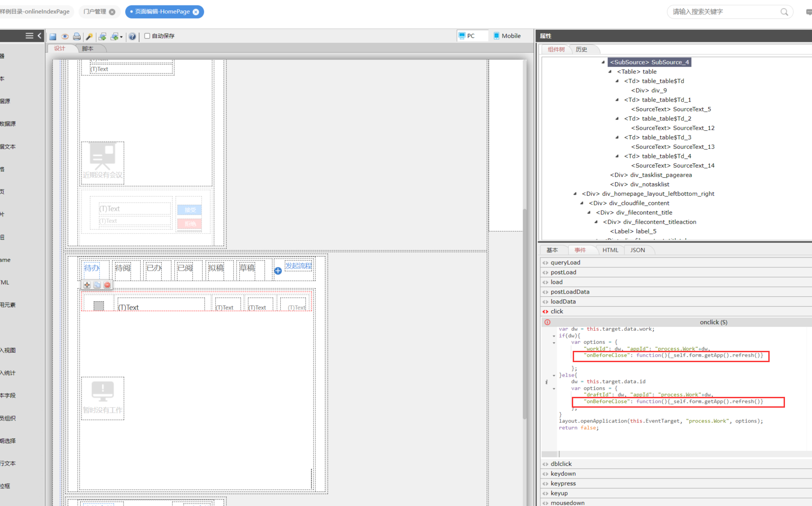
Task: Select the 待办 tab element in canvas
Action: click(91, 268)
